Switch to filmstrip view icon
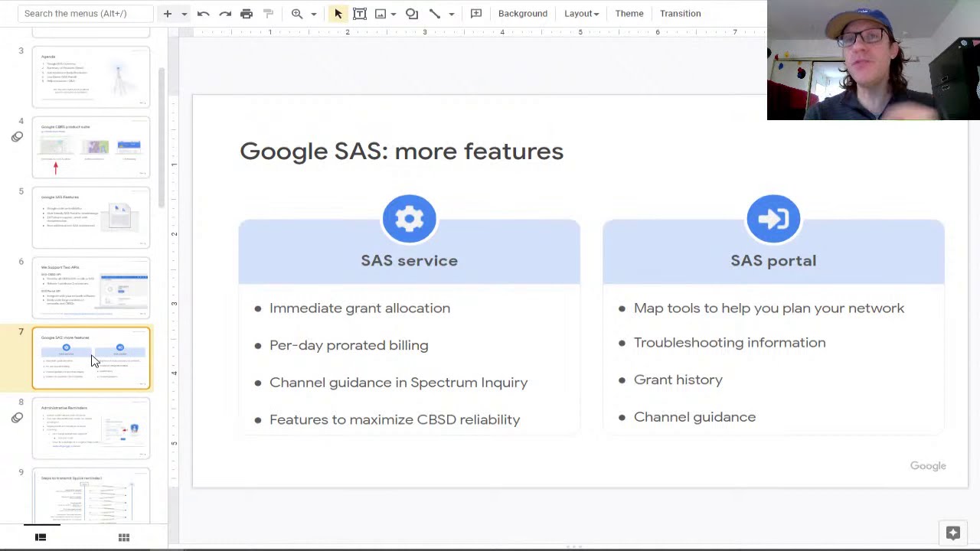Viewport: 980px width, 551px height. pyautogui.click(x=41, y=537)
